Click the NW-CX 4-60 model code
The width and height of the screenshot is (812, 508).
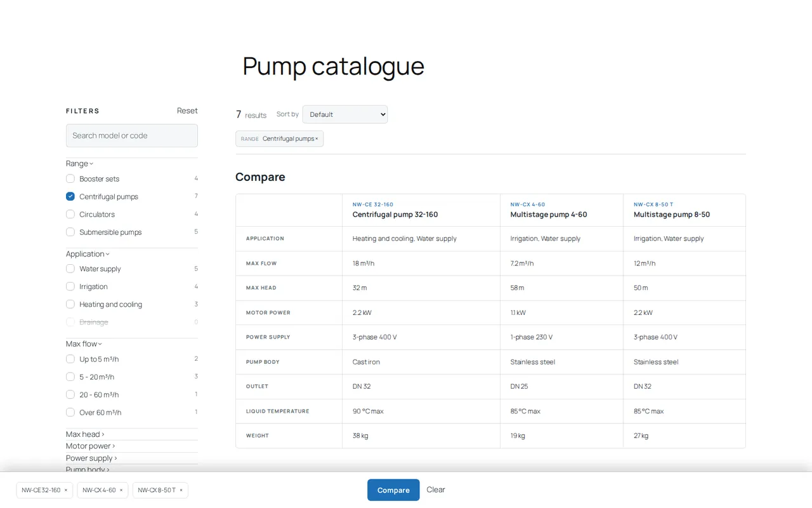528,204
